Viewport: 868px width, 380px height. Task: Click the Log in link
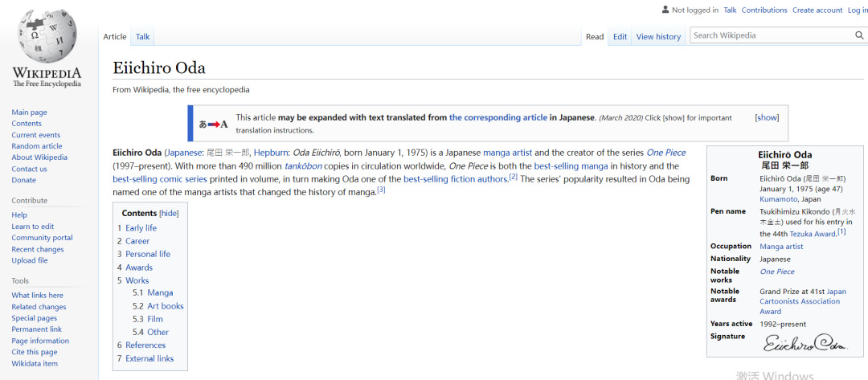pos(858,10)
